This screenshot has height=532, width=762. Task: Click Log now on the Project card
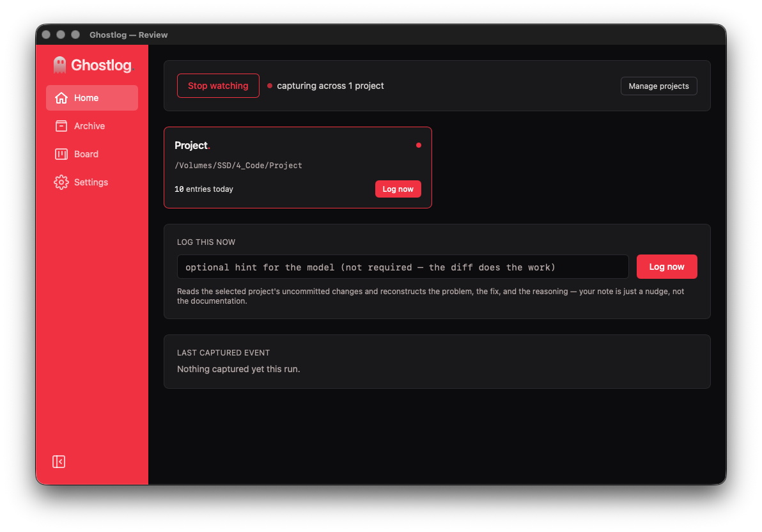click(x=398, y=189)
